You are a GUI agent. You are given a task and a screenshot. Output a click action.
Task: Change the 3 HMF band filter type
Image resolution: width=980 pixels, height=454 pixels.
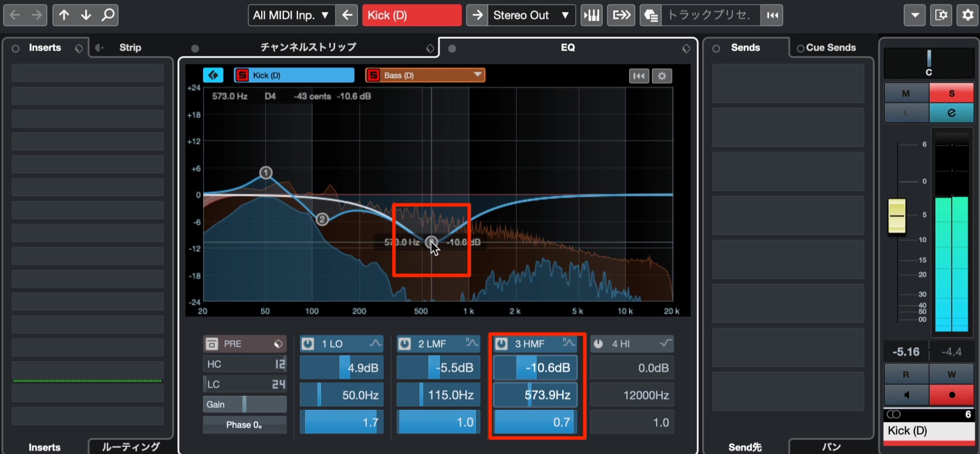pos(569,343)
